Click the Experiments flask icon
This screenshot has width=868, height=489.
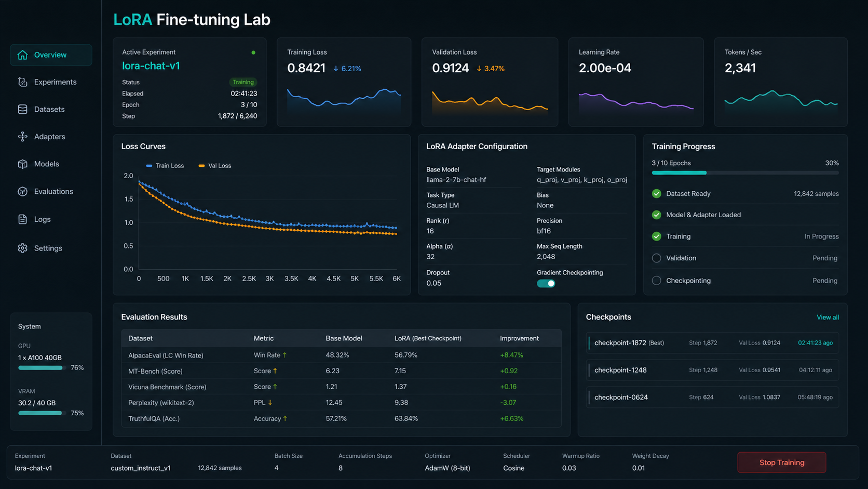pyautogui.click(x=22, y=82)
